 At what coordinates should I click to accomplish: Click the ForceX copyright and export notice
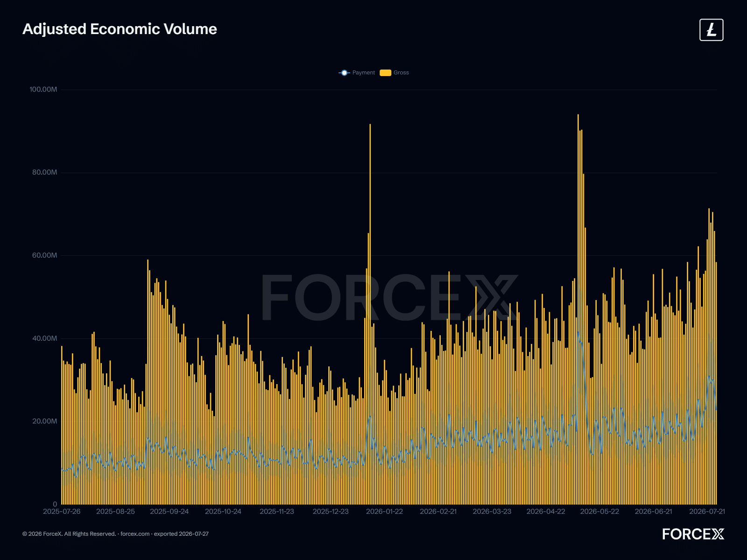(115, 534)
